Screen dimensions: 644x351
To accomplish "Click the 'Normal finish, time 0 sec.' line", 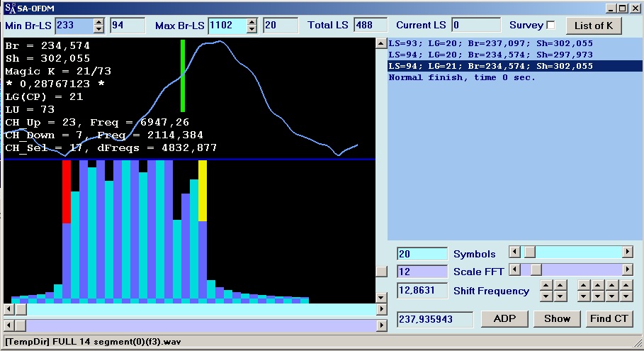I will pyautogui.click(x=462, y=77).
